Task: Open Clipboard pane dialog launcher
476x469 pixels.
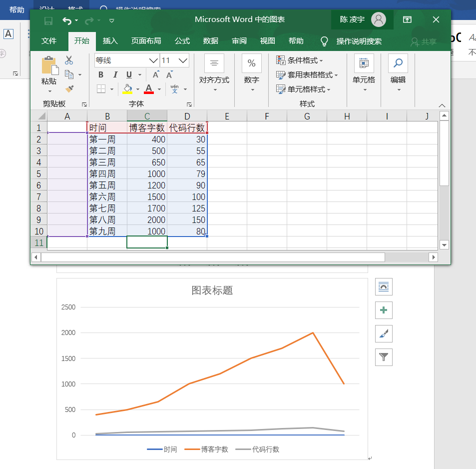Action: [84, 104]
